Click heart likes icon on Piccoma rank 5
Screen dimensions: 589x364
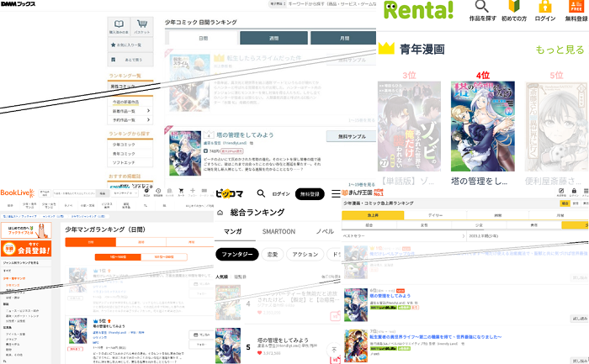click(x=259, y=353)
